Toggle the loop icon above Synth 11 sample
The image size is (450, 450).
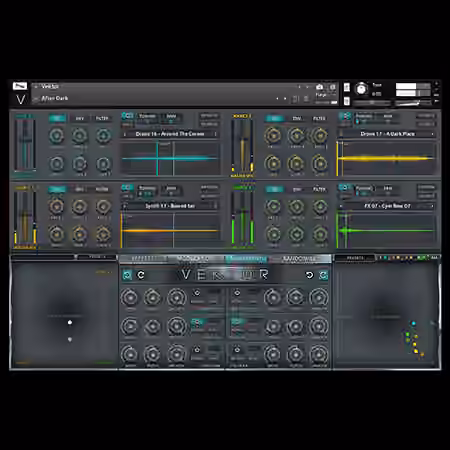click(127, 188)
